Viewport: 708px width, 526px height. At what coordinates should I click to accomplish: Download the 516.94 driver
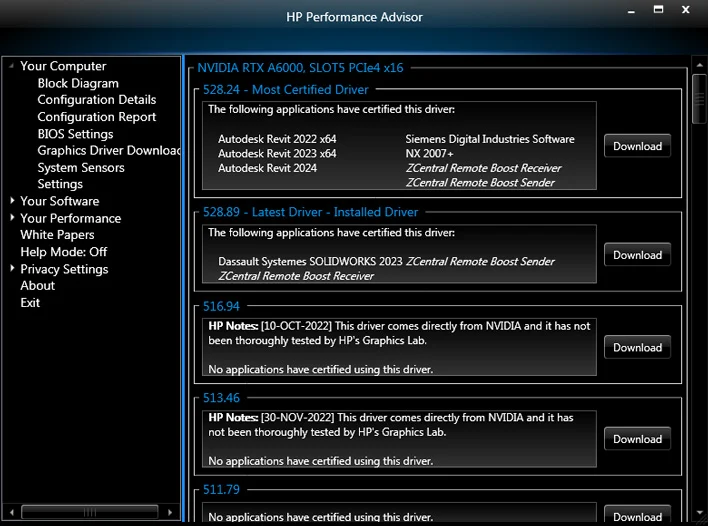637,348
